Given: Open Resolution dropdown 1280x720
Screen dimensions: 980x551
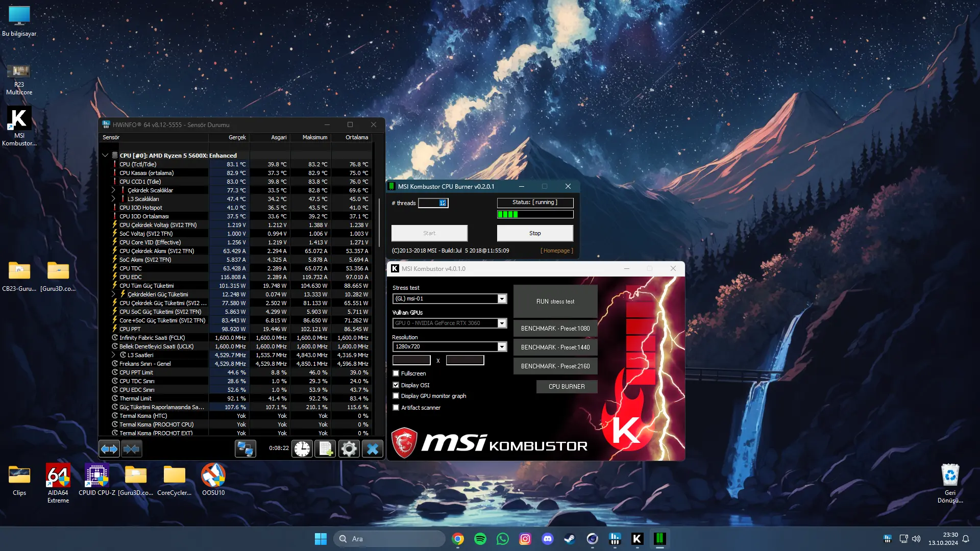Looking at the screenshot, I should point(450,346).
